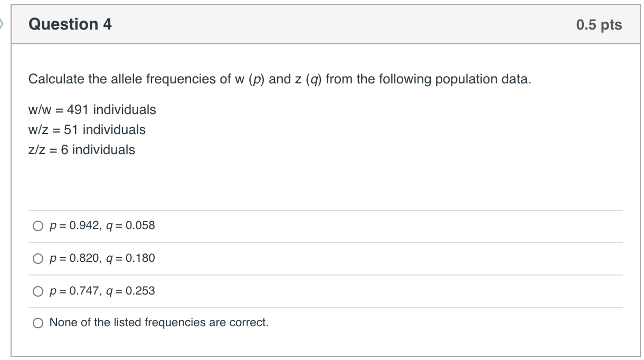Click the collapse arrow beside Question 4

click(x=3, y=24)
